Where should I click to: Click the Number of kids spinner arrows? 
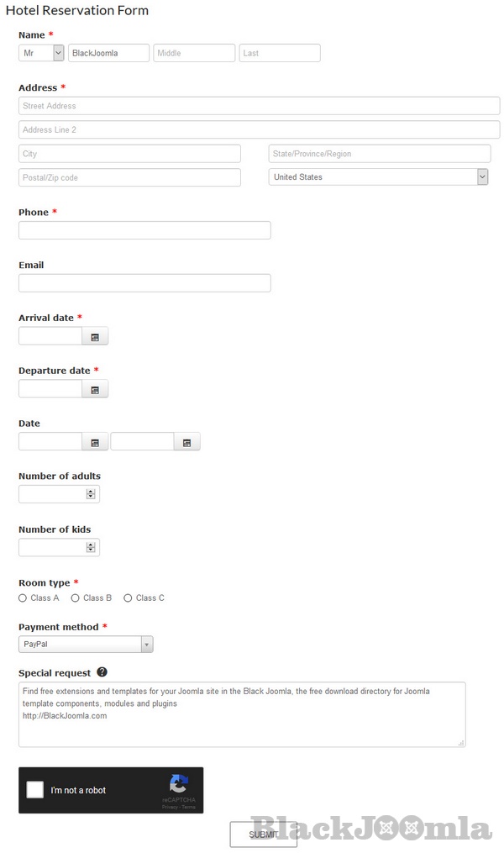[91, 547]
